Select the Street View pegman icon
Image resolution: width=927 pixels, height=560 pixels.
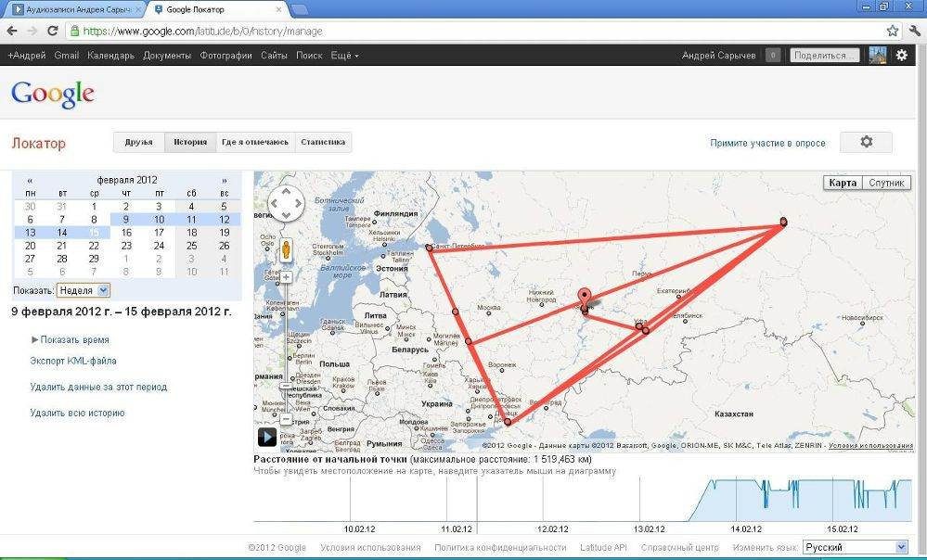(x=286, y=250)
